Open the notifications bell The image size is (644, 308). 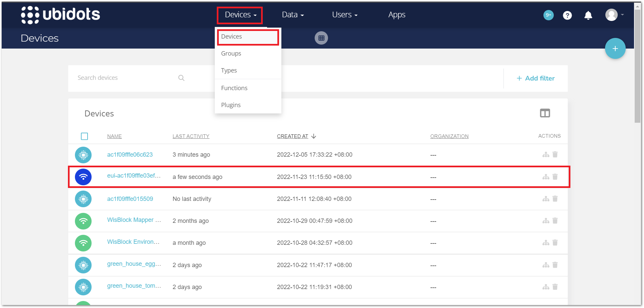tap(588, 15)
